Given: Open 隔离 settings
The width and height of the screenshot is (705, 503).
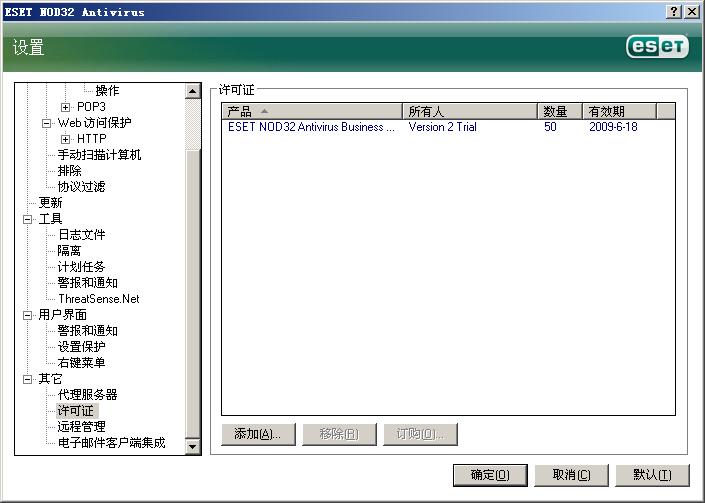Looking at the screenshot, I should click(x=69, y=250).
